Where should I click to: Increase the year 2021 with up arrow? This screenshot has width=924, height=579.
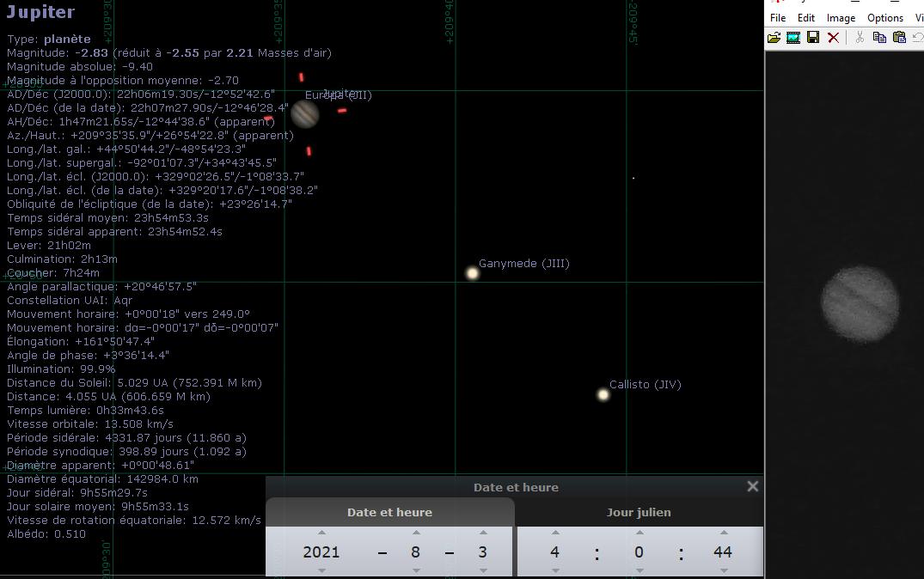pos(321,533)
